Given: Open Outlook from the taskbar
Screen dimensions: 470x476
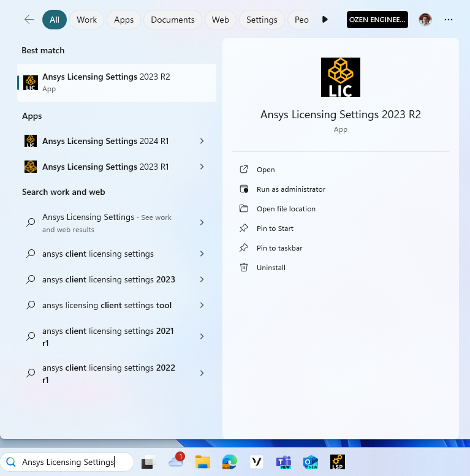Looking at the screenshot, I should point(310,462).
